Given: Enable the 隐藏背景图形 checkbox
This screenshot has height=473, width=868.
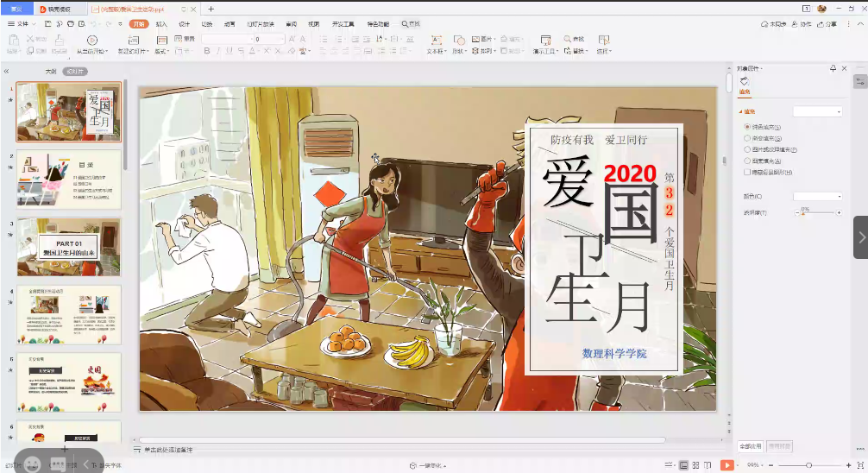Looking at the screenshot, I should [747, 172].
